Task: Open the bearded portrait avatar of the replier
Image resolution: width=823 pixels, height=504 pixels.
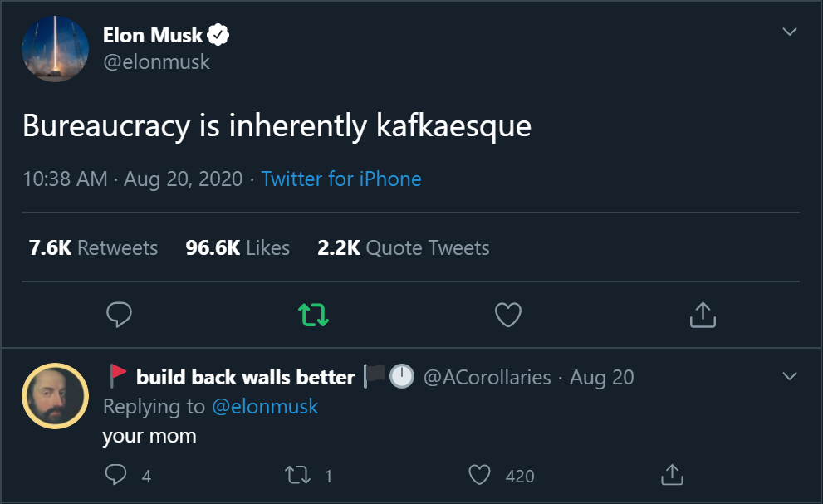Action: pos(55,396)
